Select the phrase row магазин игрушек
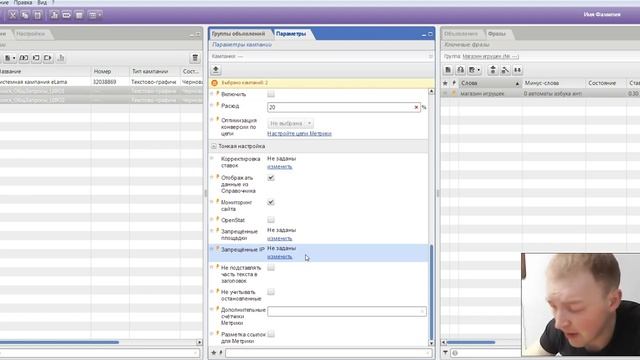Image resolution: width=640 pixels, height=360 pixels. coord(540,93)
